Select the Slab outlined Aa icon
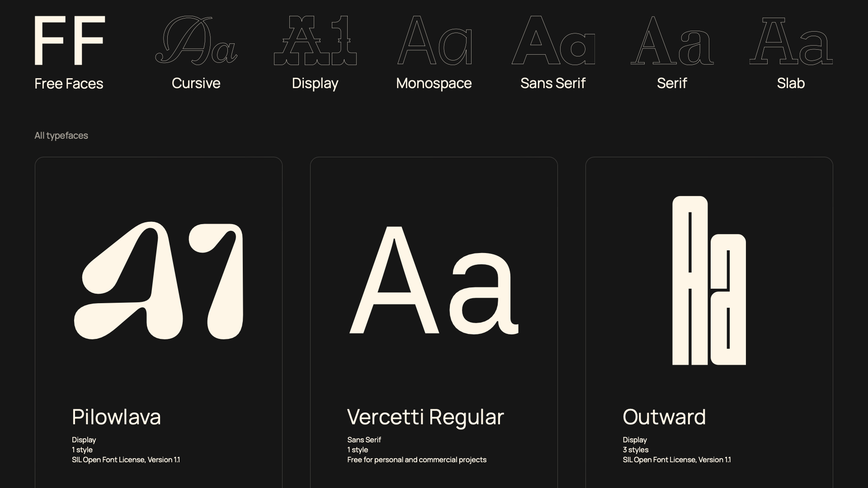Screen dimensions: 868x488 (791, 40)
